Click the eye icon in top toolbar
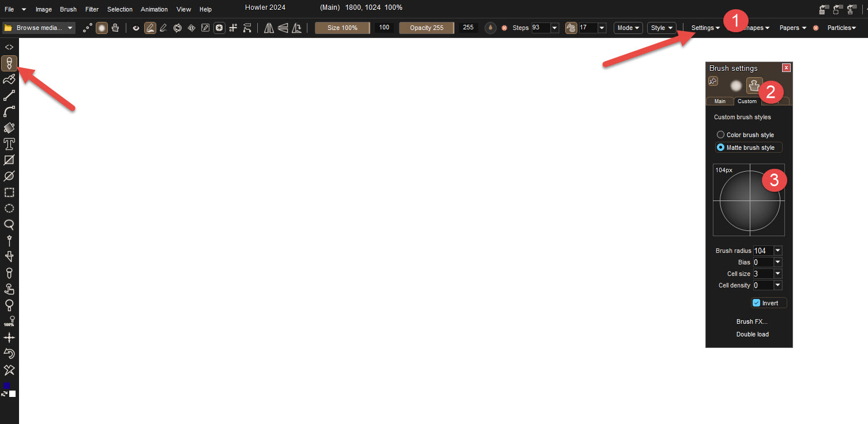868x424 pixels. coord(136,28)
